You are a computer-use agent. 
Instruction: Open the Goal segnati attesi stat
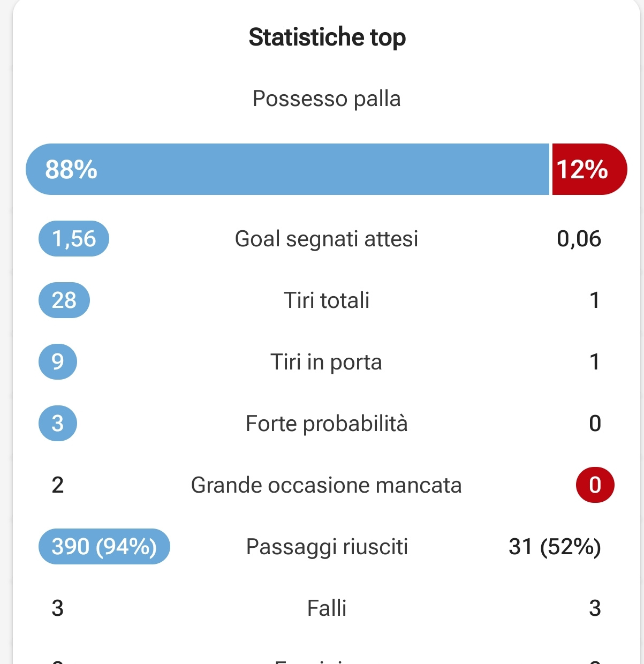[x=327, y=239]
